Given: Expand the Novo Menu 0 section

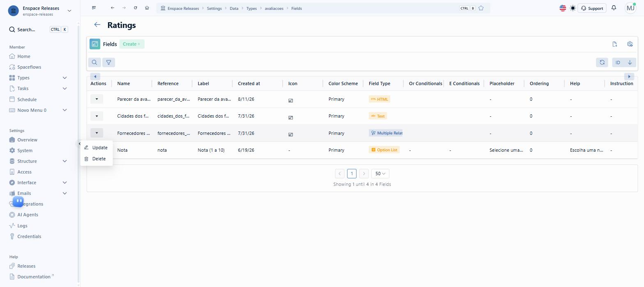Looking at the screenshot, I should (64, 110).
